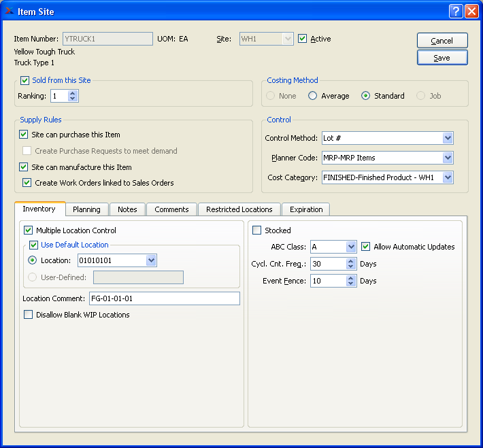
Task: Increase Cycl. Cnt. Freq. days value
Action: [351, 260]
